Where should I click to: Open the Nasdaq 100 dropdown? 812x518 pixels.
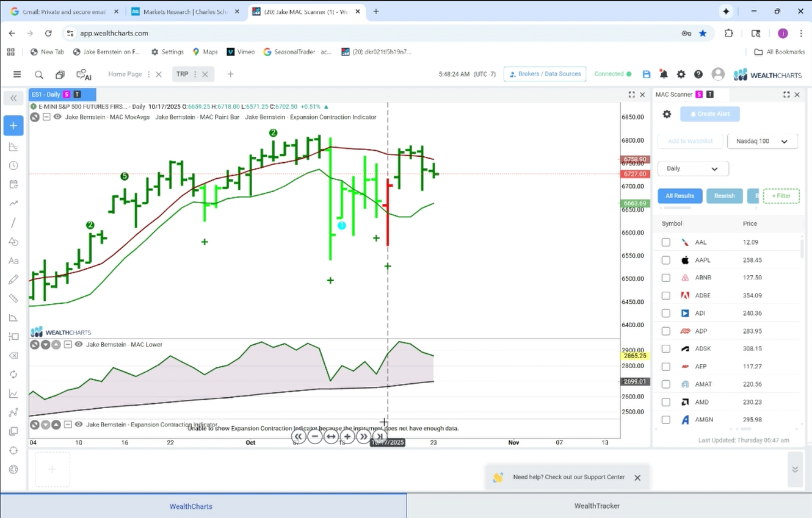click(763, 141)
